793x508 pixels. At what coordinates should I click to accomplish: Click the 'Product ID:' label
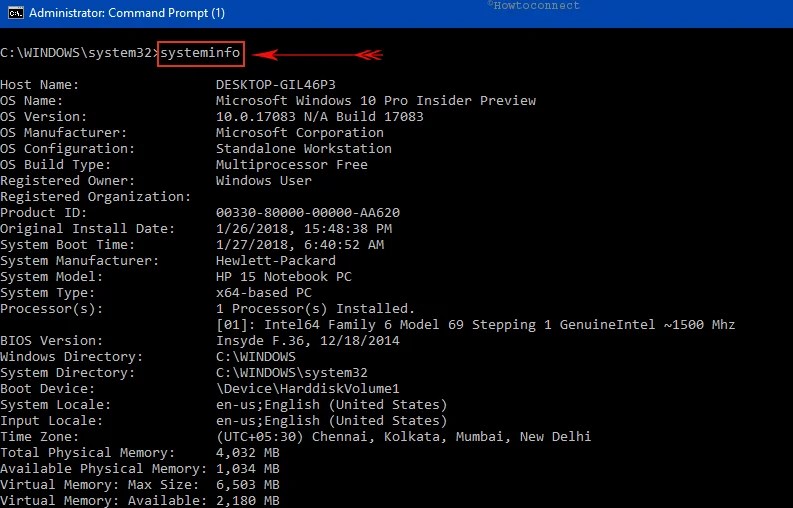pyautogui.click(x=43, y=213)
